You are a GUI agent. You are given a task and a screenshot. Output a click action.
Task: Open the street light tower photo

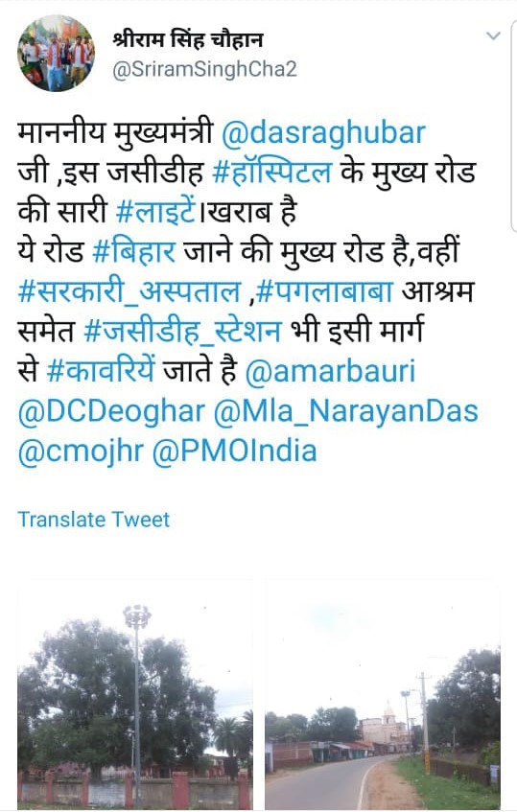(x=135, y=694)
